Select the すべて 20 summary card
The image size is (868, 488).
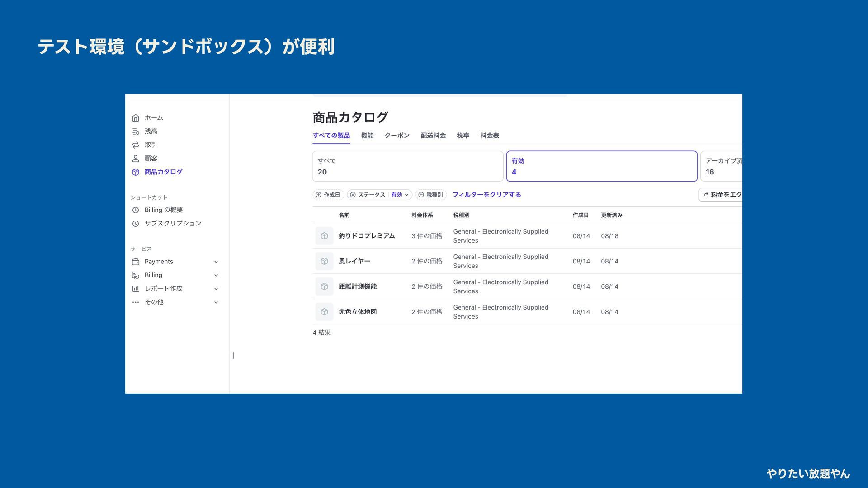tap(407, 166)
